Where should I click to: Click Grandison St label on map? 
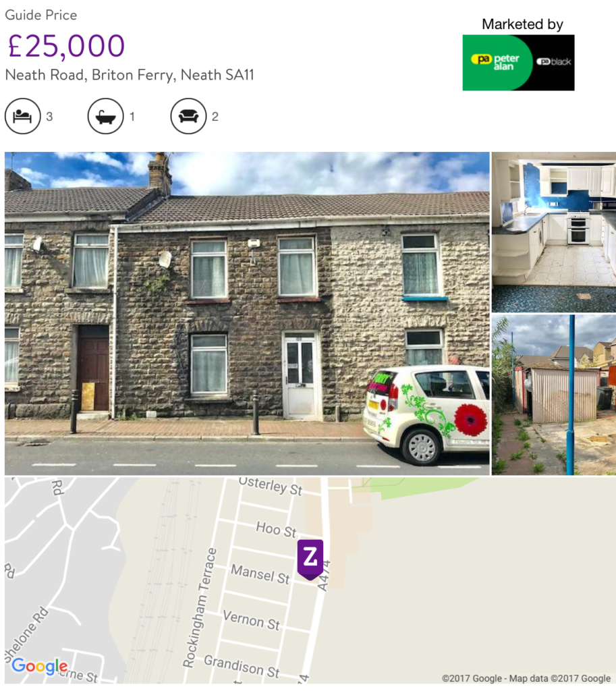pos(242,666)
